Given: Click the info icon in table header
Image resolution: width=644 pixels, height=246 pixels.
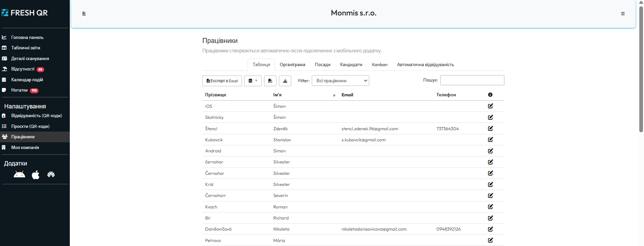Looking at the screenshot, I should [490, 95].
